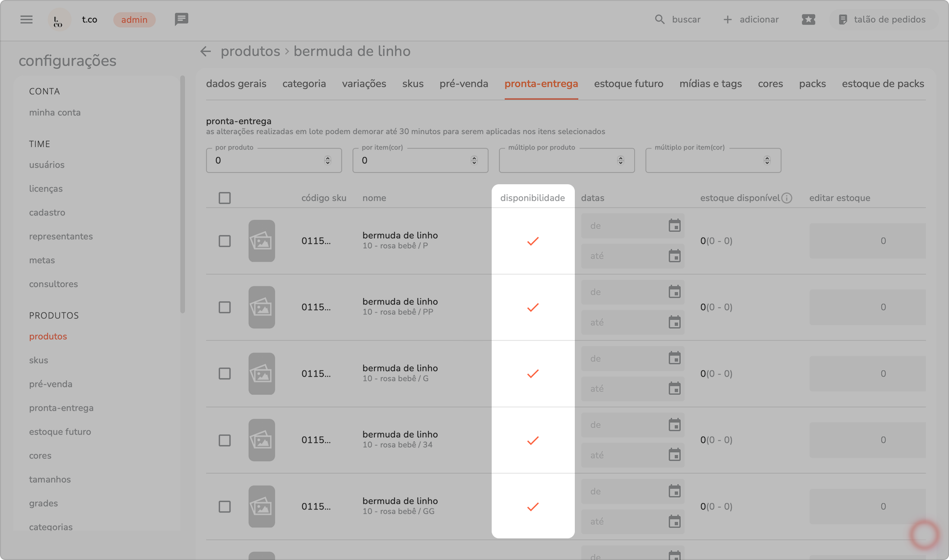Click the estoque disponível info icon

(x=787, y=198)
